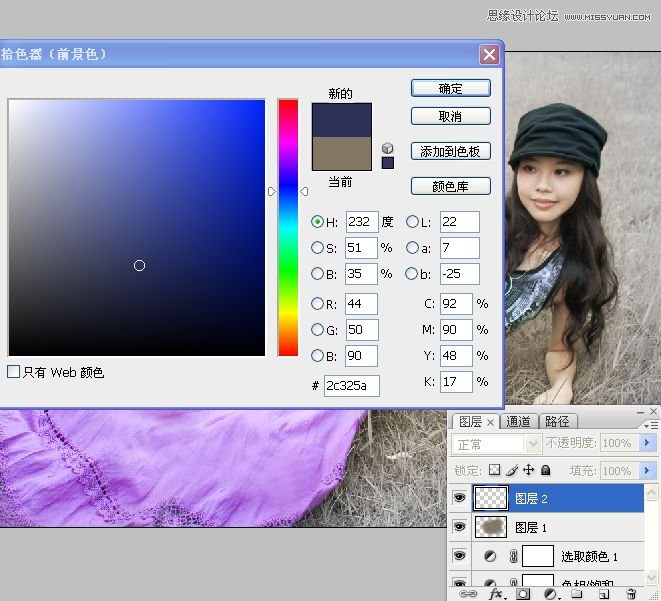Click the 新的 new color swatch
Viewport: 661px width, 601px height.
[x=342, y=120]
